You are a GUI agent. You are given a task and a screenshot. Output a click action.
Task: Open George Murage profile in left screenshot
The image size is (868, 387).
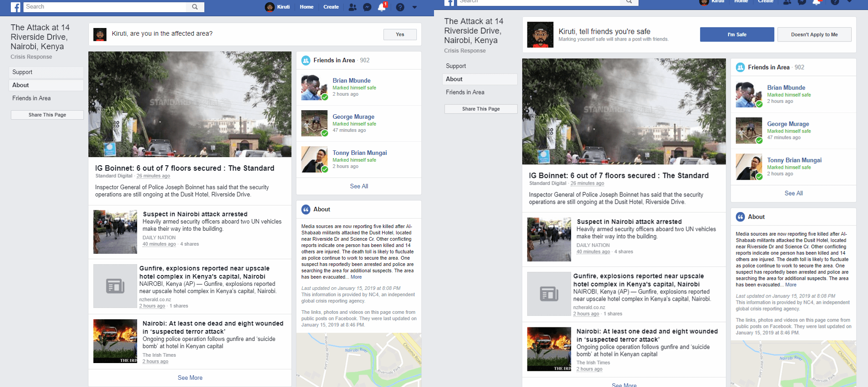pyautogui.click(x=353, y=117)
